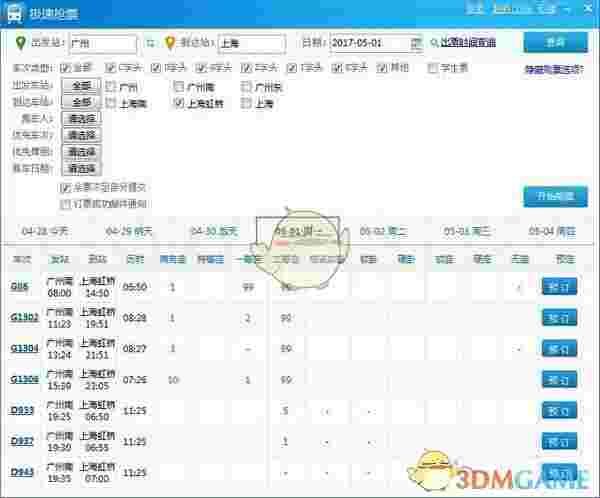Open the preferred seat class 请选择 selector
600x498 pixels.
[82, 152]
